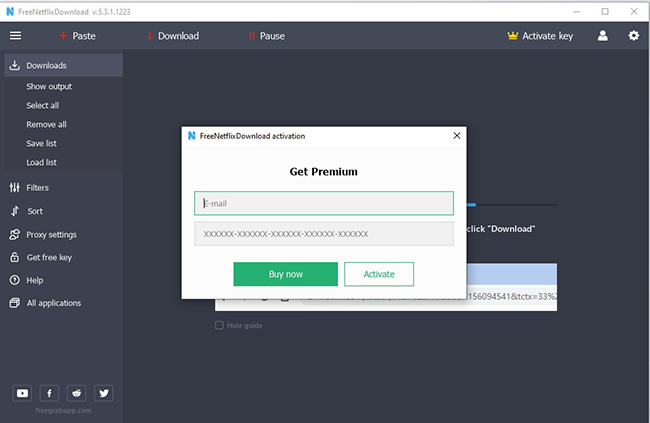Viewport: 650px width, 423px height.
Task: Click the Pause toolbar button
Action: 267,36
